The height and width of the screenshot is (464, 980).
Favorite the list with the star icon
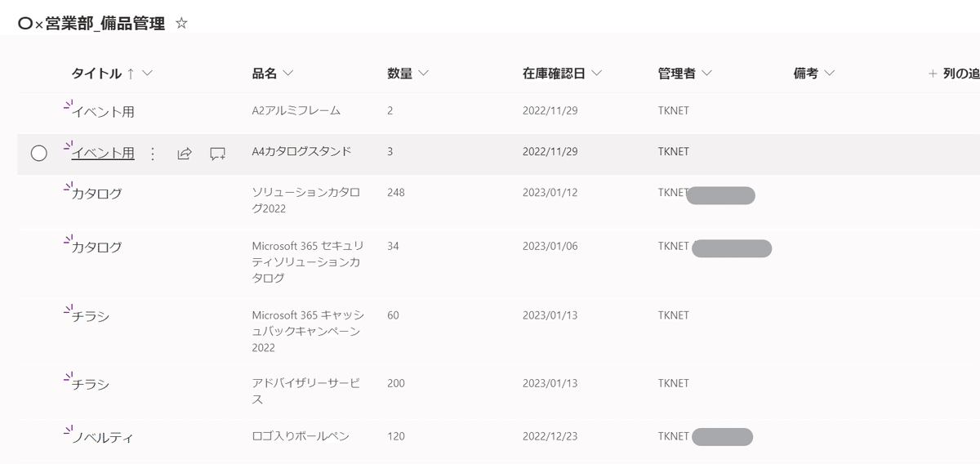181,24
